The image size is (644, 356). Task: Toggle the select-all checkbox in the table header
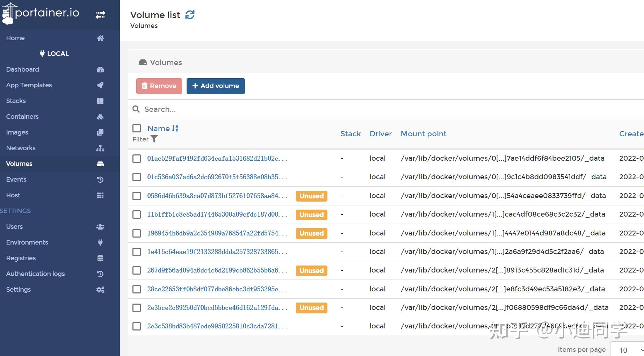coord(136,128)
